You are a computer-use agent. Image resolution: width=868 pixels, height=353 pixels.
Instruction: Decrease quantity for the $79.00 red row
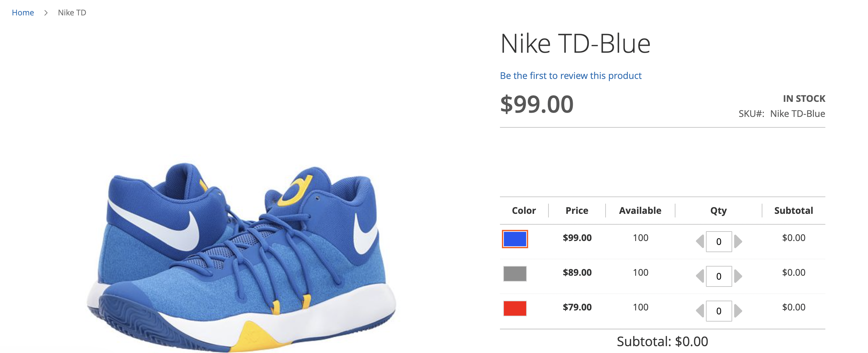tap(700, 311)
